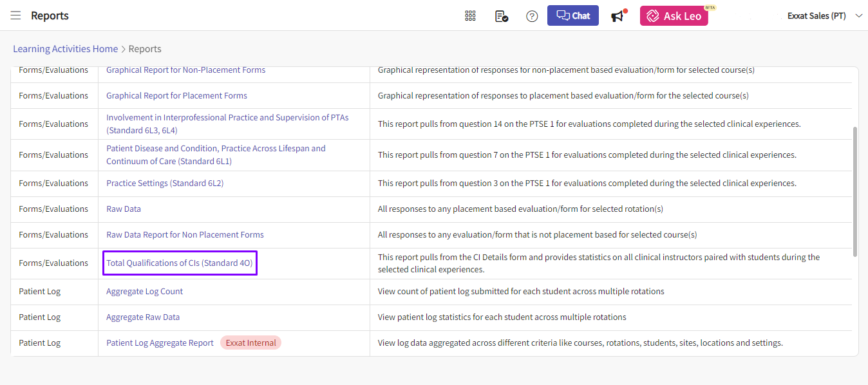Select description 'View count of patient log submitted'
This screenshot has height=385, width=868.
[521, 291]
